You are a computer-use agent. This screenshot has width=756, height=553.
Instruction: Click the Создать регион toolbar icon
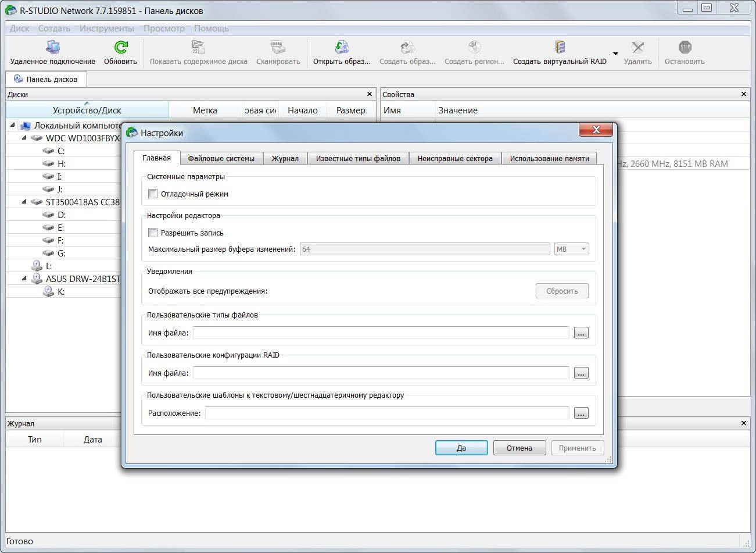click(474, 47)
